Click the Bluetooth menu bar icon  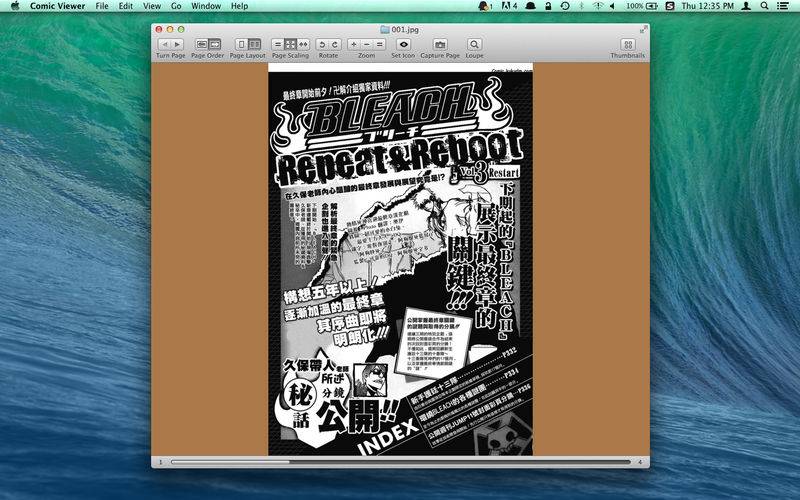581,6
